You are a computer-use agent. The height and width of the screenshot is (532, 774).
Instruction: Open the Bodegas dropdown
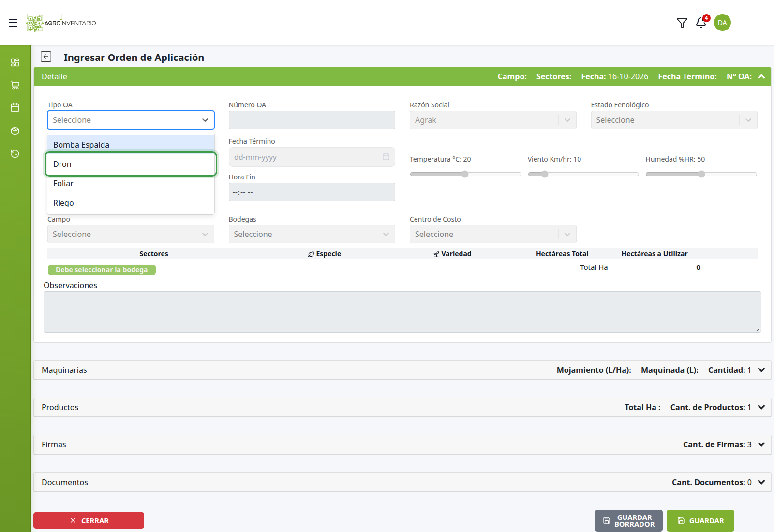[x=312, y=234]
